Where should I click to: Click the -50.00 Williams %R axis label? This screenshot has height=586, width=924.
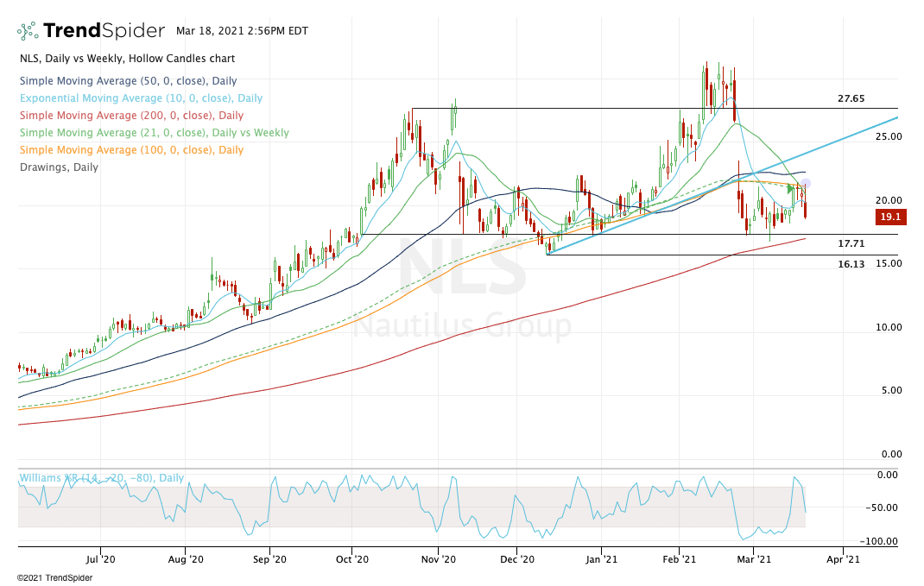[881, 507]
